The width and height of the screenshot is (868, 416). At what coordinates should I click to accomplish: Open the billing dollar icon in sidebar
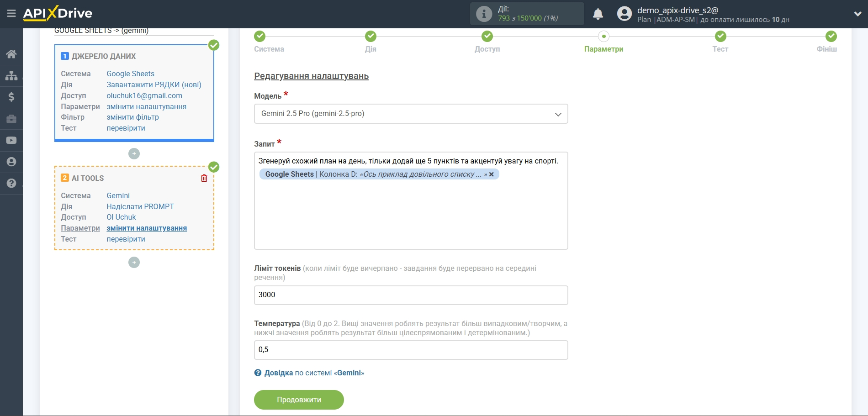(x=11, y=97)
